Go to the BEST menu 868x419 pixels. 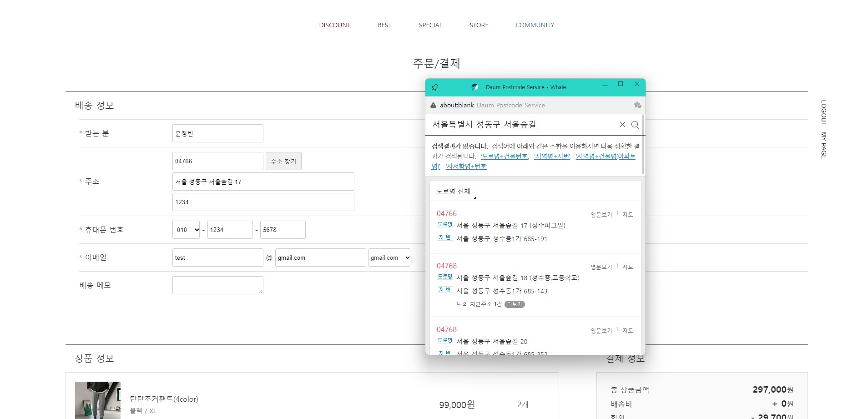tap(385, 25)
